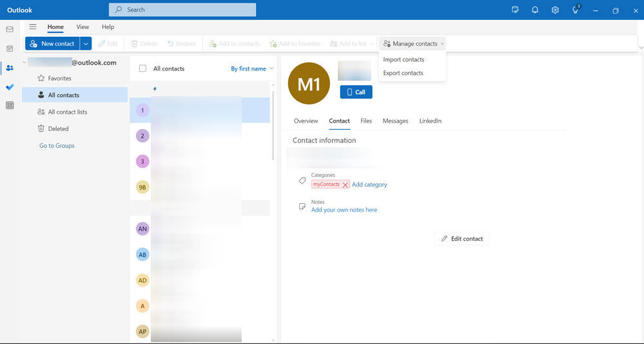The image size is (644, 344).
Task: Open the To Do checkmark icon
Action: [10, 87]
